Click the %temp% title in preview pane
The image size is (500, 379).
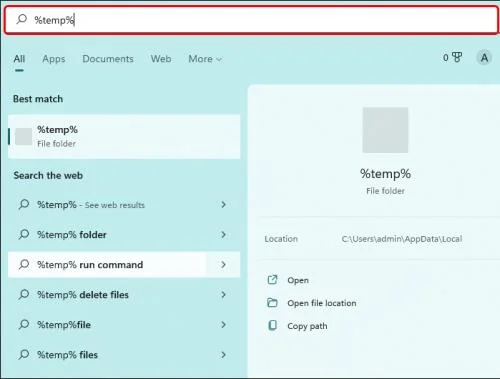385,174
